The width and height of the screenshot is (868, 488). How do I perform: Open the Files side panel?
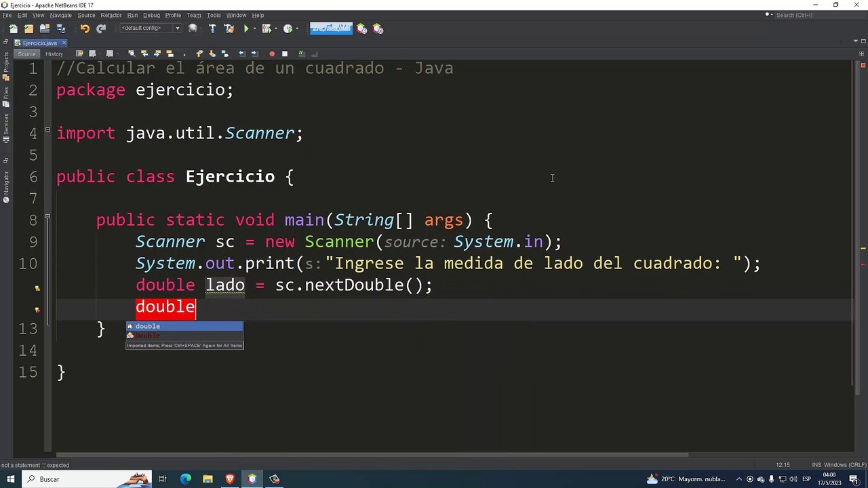pyautogui.click(x=6, y=98)
